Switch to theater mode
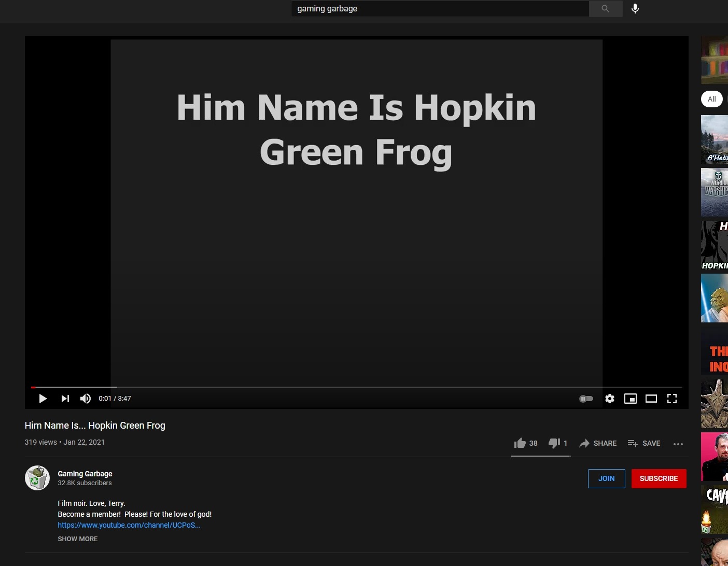The image size is (728, 566). coord(651,399)
